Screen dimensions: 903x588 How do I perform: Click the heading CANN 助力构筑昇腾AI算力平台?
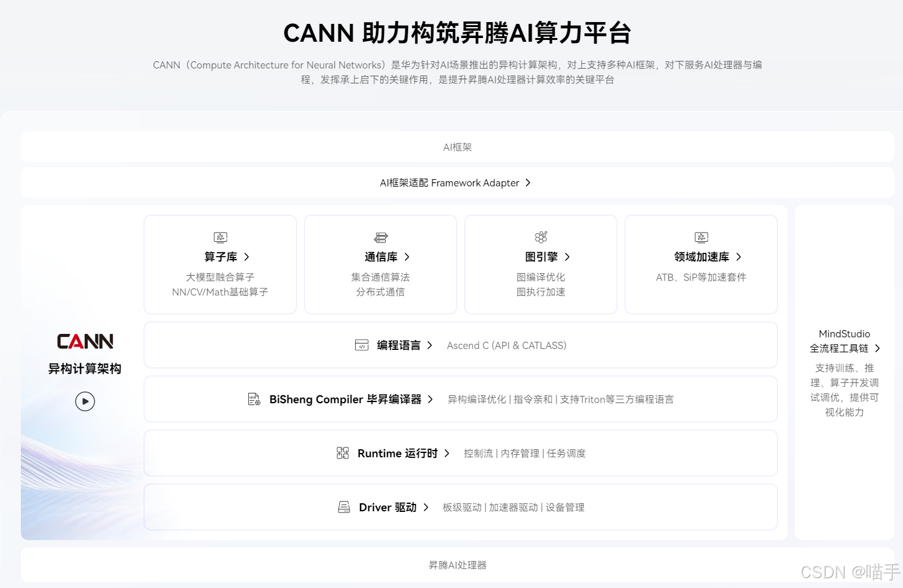pos(458,33)
